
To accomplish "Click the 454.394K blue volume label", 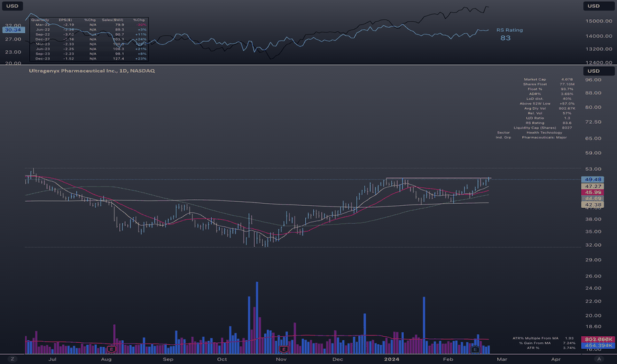I will [598, 345].
